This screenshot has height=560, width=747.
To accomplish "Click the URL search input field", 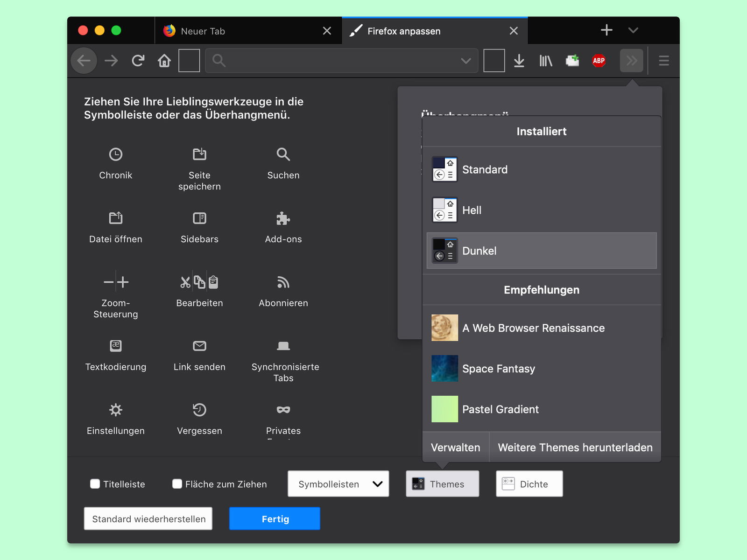I will click(x=342, y=61).
